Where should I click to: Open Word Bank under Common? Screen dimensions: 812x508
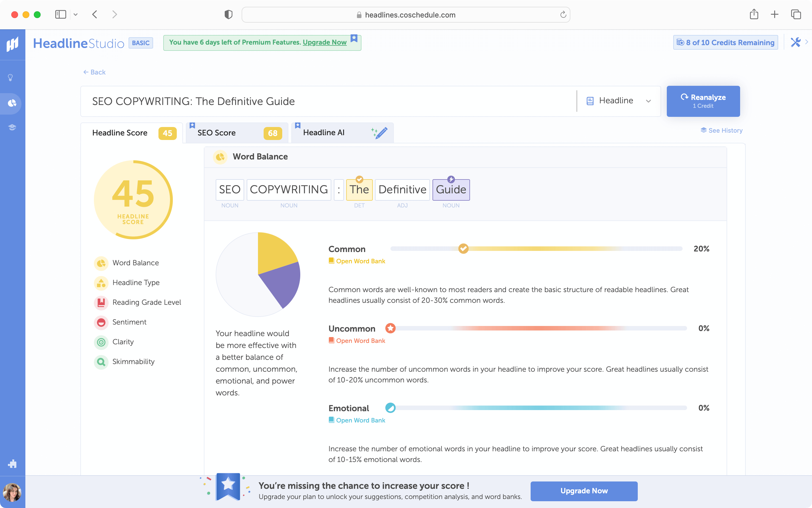pyautogui.click(x=357, y=261)
